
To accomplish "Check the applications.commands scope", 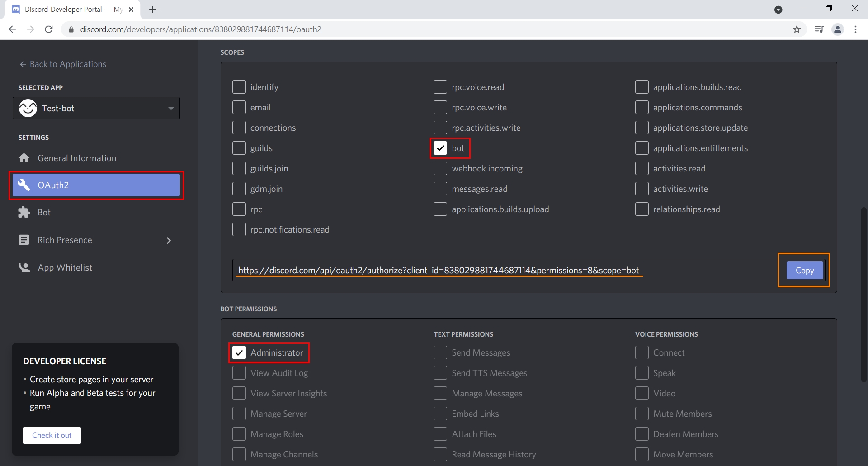I will tap(642, 107).
